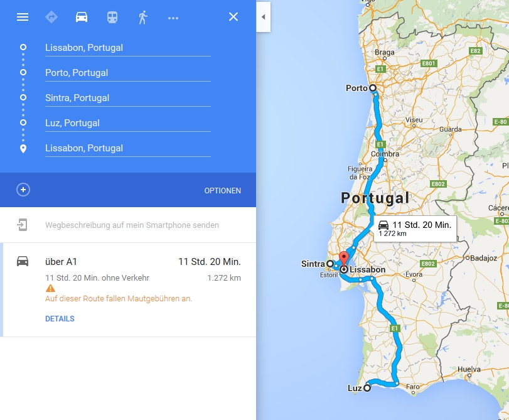This screenshot has width=509, height=420.
Task: Switch to walking travel mode
Action: [x=143, y=17]
